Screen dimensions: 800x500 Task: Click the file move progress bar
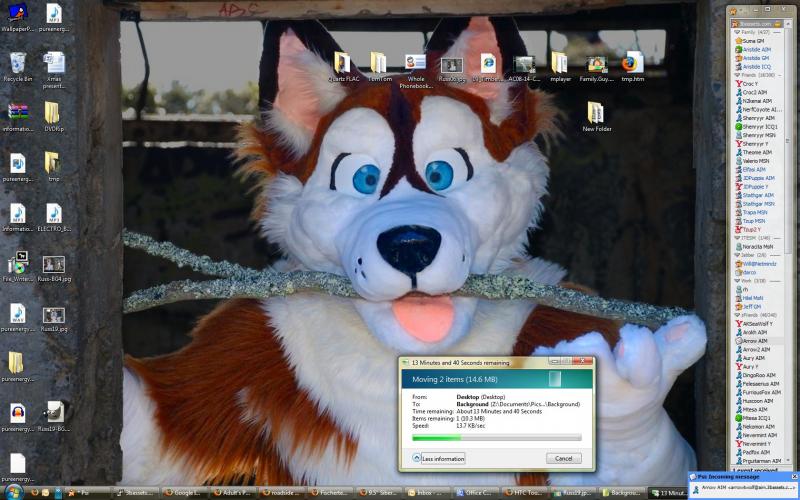tap(496, 437)
